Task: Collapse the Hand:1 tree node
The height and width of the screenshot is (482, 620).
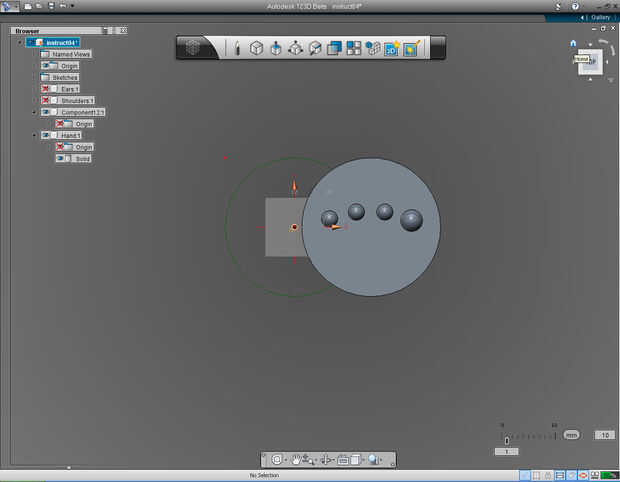Action: tap(34, 135)
